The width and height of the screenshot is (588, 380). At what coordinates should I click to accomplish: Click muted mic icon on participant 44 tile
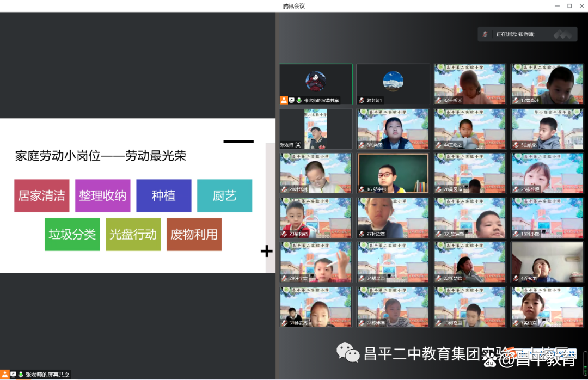coord(438,145)
